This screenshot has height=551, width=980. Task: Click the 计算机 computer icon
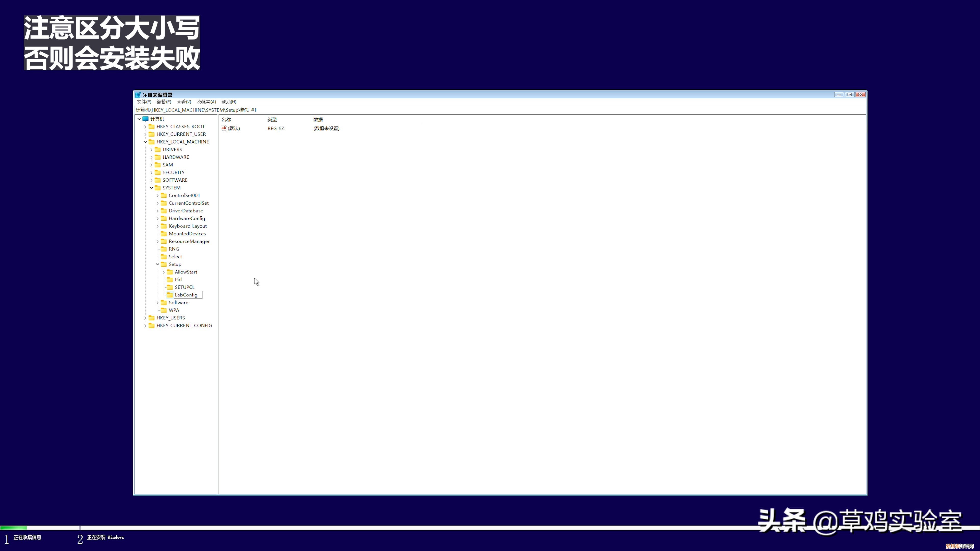click(146, 119)
